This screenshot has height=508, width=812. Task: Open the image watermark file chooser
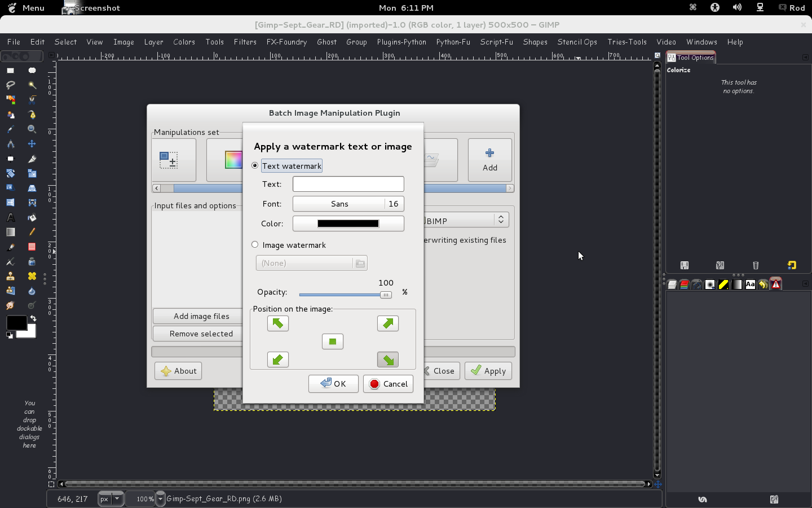point(360,263)
